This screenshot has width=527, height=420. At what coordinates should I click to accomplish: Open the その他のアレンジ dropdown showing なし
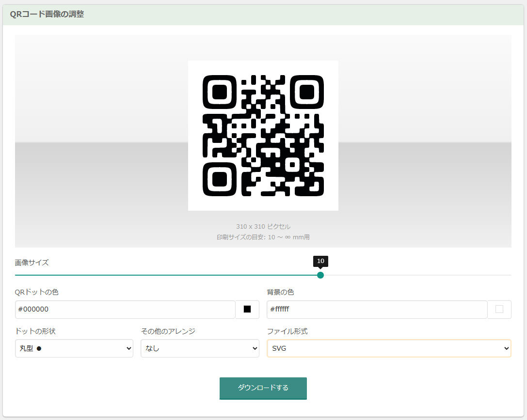(x=200, y=348)
